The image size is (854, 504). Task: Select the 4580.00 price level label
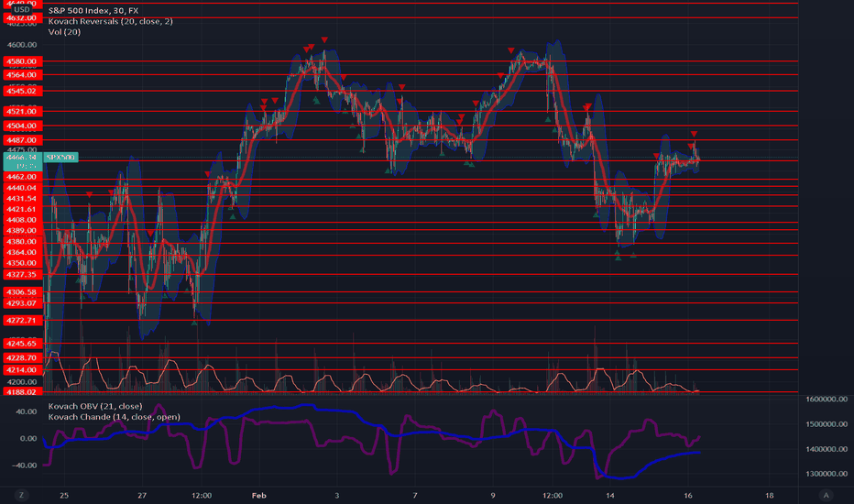coord(22,61)
